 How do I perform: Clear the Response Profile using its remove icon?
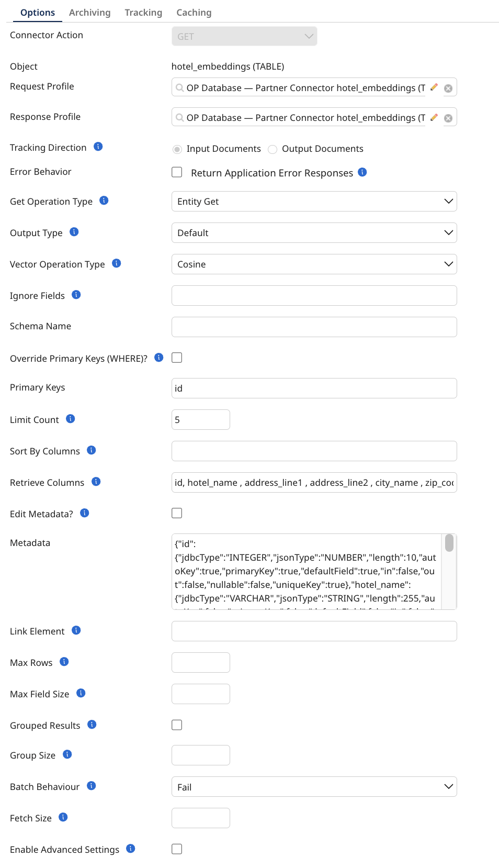click(x=448, y=118)
